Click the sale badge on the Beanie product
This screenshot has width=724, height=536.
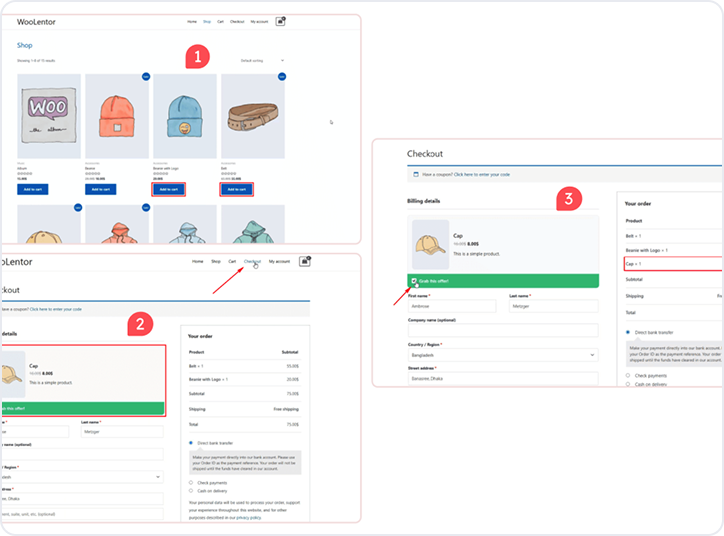pos(146,76)
